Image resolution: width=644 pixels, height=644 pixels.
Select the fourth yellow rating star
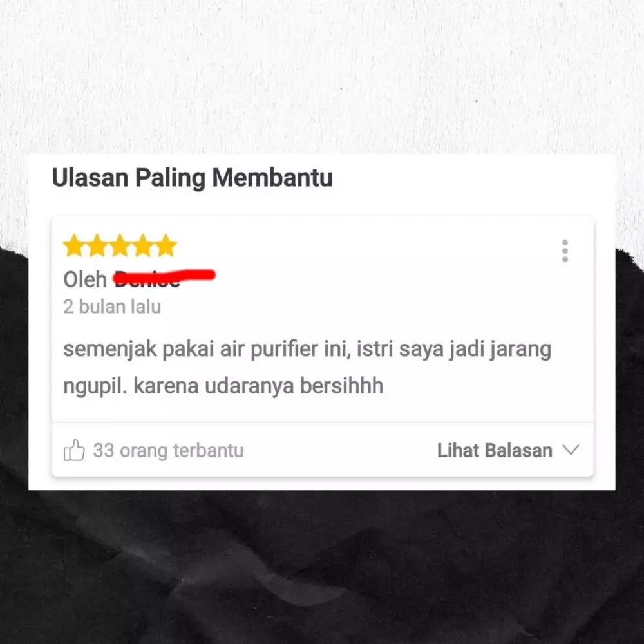coord(143,245)
